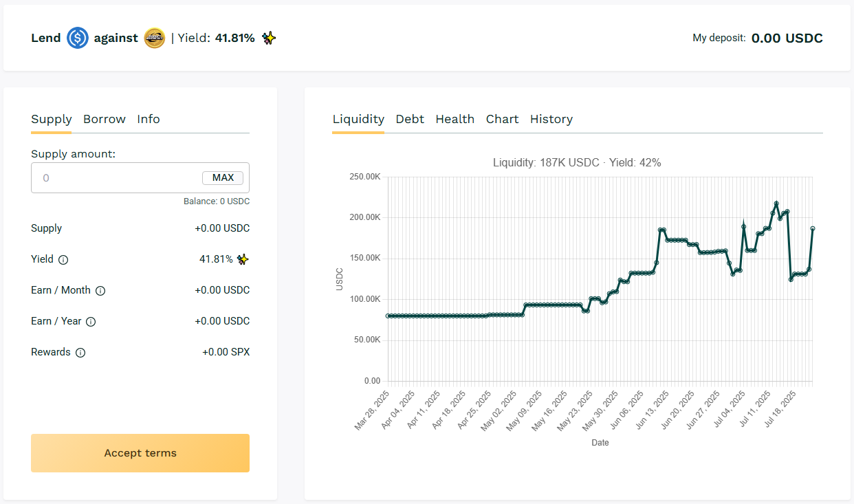The width and height of the screenshot is (854, 504).
Task: Click the 'My deposit:' label
Action: point(719,38)
